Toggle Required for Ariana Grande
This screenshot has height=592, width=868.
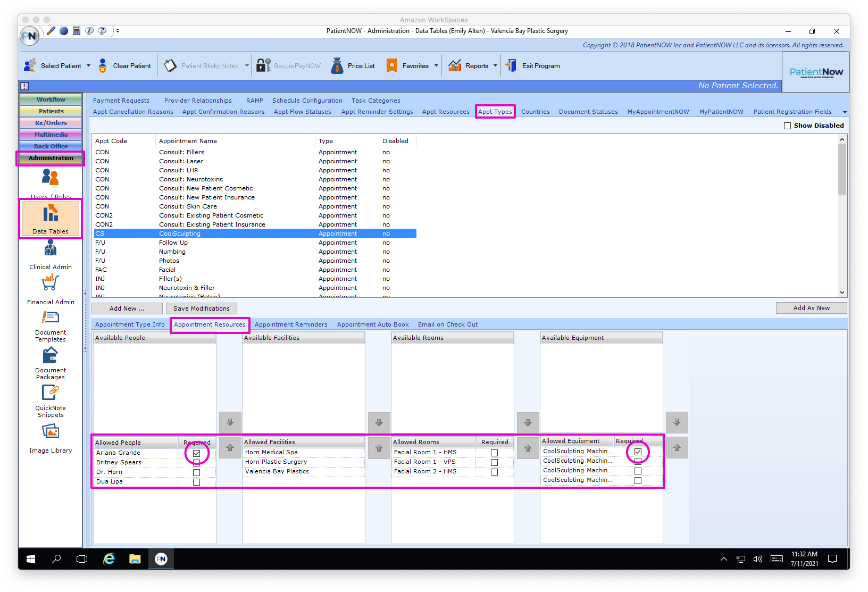[197, 453]
